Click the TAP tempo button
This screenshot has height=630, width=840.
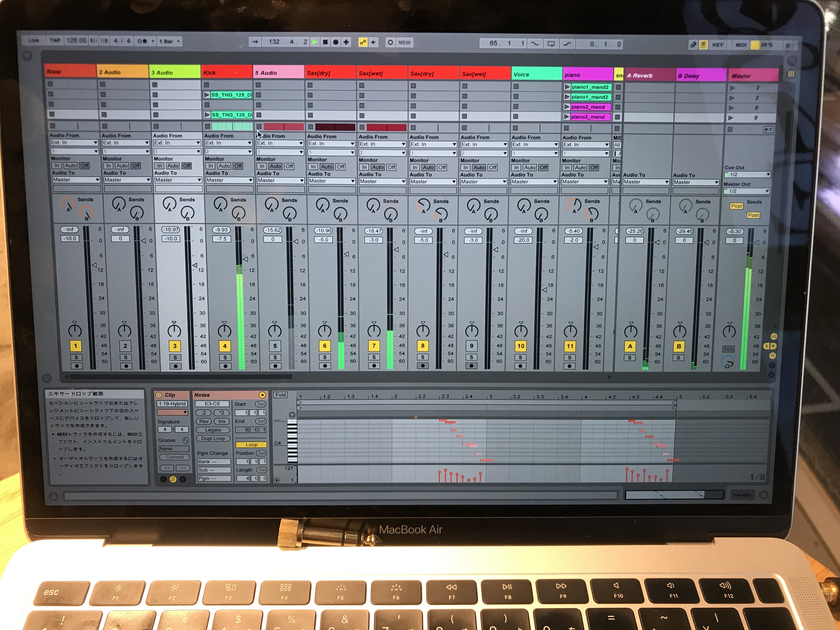click(55, 40)
